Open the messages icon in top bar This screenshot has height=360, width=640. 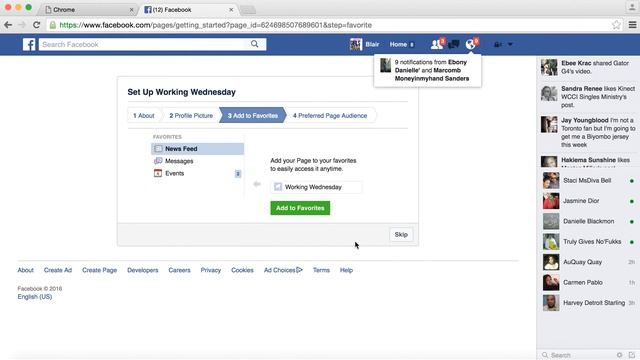pyautogui.click(x=453, y=44)
